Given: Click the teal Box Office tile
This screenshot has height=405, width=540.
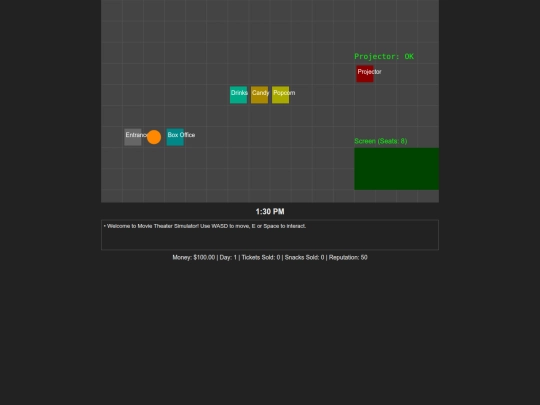Looking at the screenshot, I should click(x=175, y=137).
